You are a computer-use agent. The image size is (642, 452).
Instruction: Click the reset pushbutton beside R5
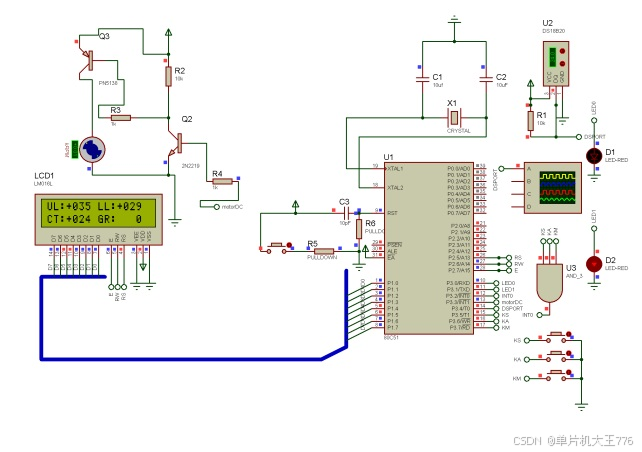click(x=277, y=248)
